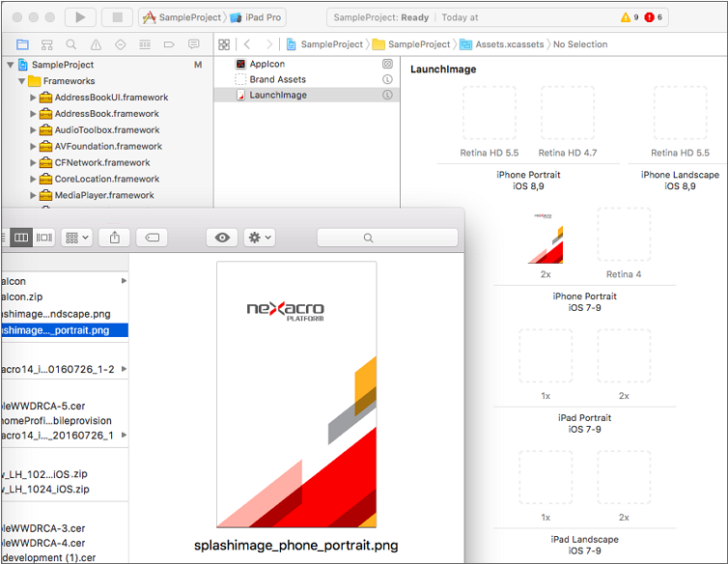The height and width of the screenshot is (564, 728).
Task: Click No Selection in the jump bar
Action: pyautogui.click(x=580, y=44)
